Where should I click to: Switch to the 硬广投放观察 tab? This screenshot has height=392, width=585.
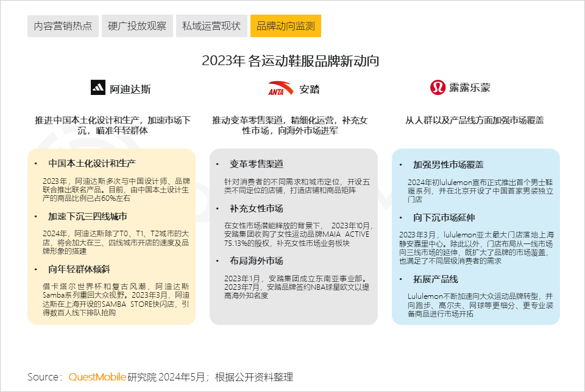pyautogui.click(x=137, y=26)
